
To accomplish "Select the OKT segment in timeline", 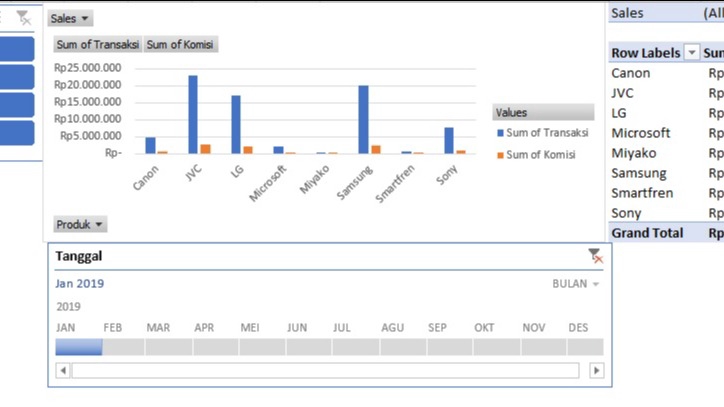I will (496, 347).
